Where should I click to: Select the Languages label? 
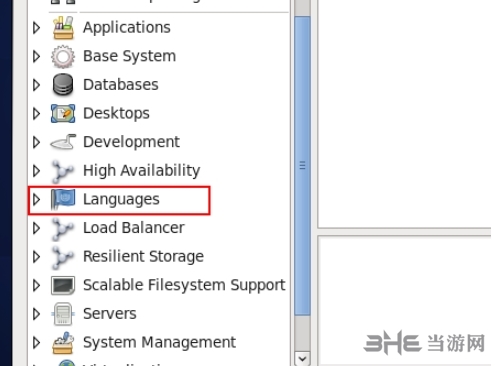(x=121, y=200)
